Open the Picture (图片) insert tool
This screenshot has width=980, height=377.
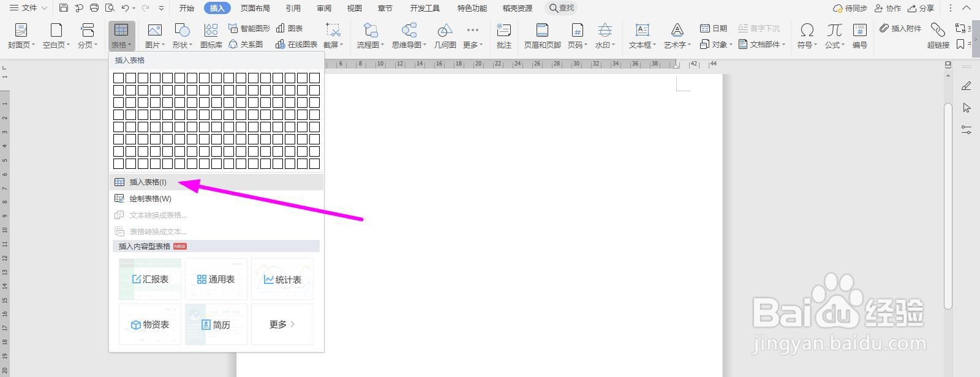click(x=154, y=36)
